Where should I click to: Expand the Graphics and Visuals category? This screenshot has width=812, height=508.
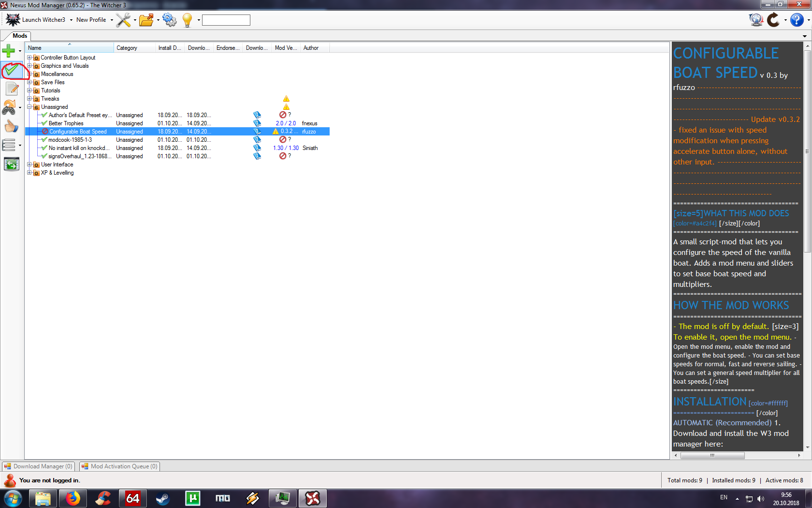(x=29, y=66)
